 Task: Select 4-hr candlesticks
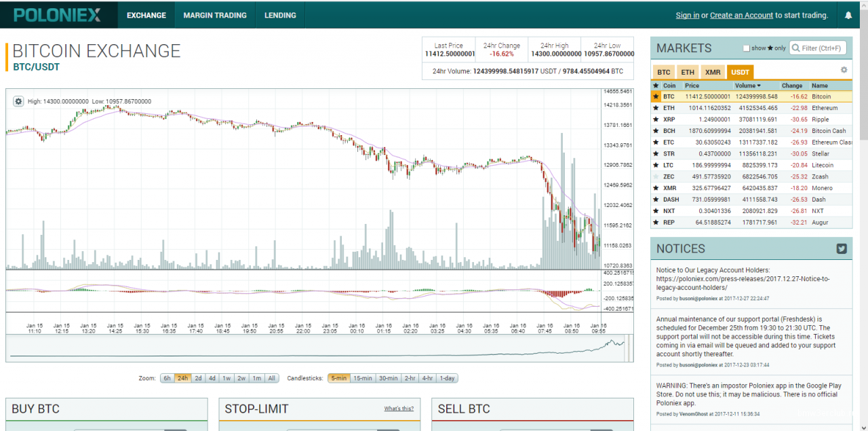427,378
